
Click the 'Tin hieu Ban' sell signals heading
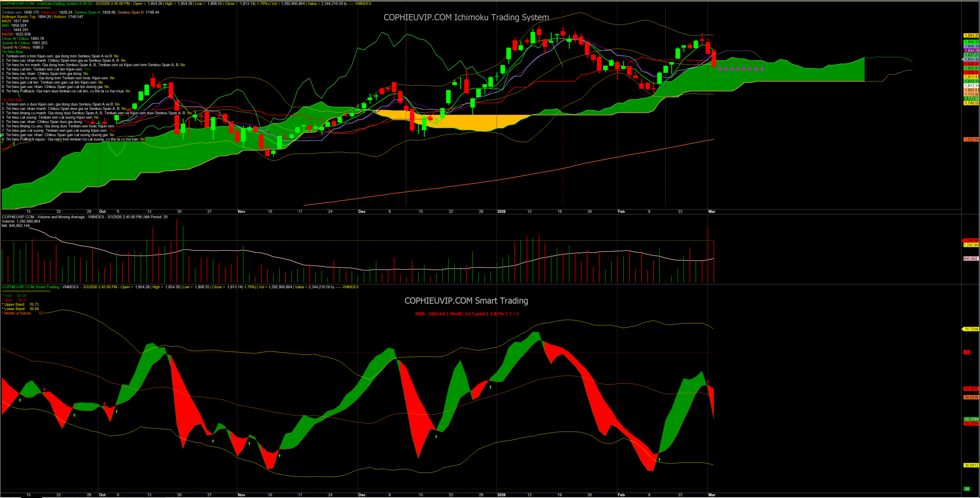coord(13,100)
